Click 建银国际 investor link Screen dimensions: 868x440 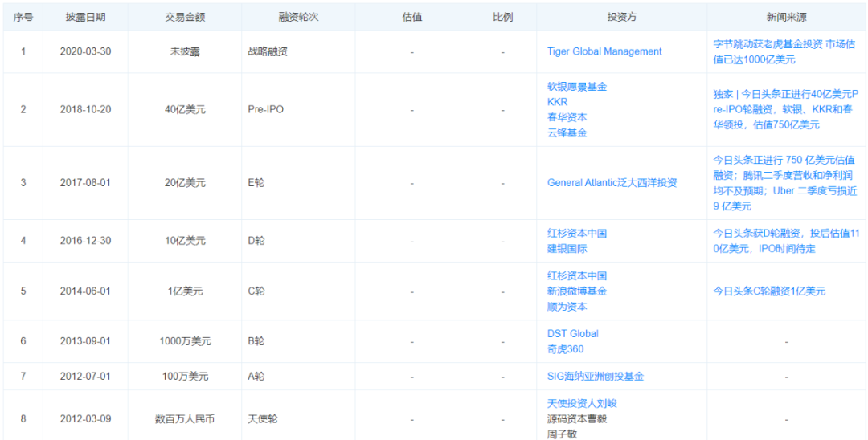[x=567, y=249]
